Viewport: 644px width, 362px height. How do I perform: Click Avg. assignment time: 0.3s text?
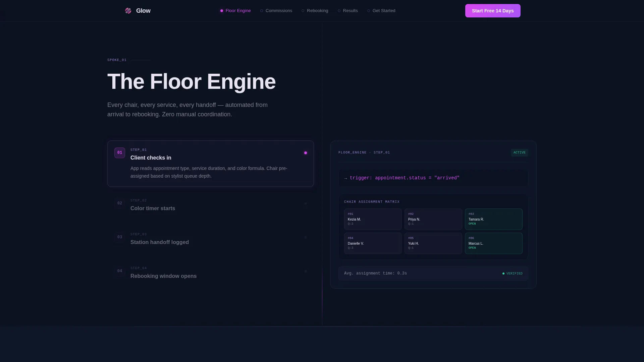tap(375, 274)
